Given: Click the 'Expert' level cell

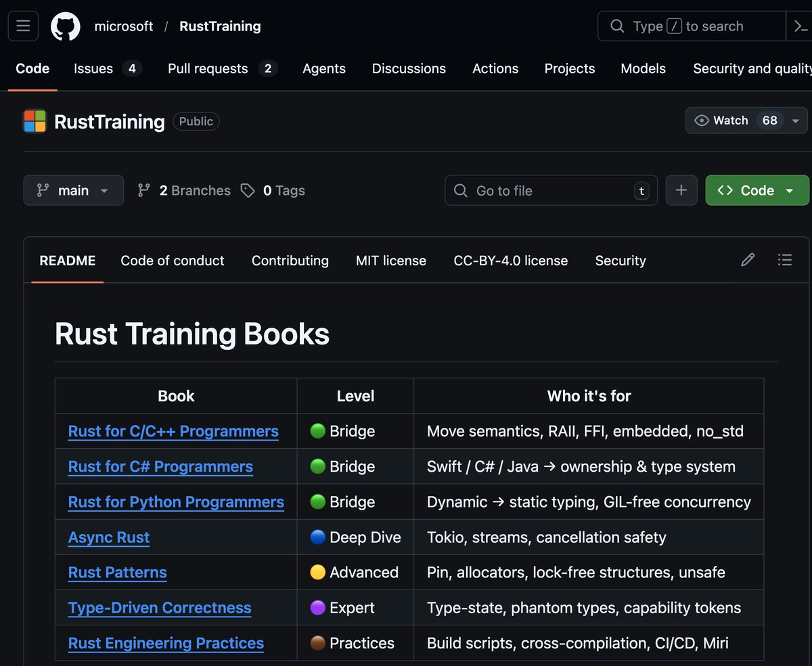Looking at the screenshot, I should tap(355, 608).
